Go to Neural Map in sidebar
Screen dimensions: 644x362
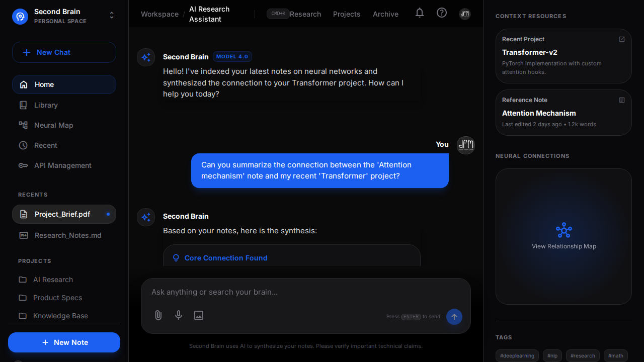(x=53, y=125)
